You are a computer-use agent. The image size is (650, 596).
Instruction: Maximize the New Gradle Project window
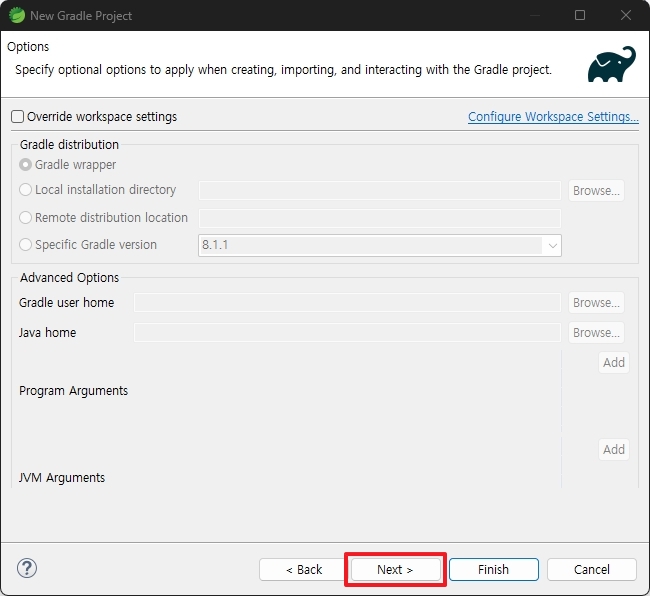(x=580, y=15)
